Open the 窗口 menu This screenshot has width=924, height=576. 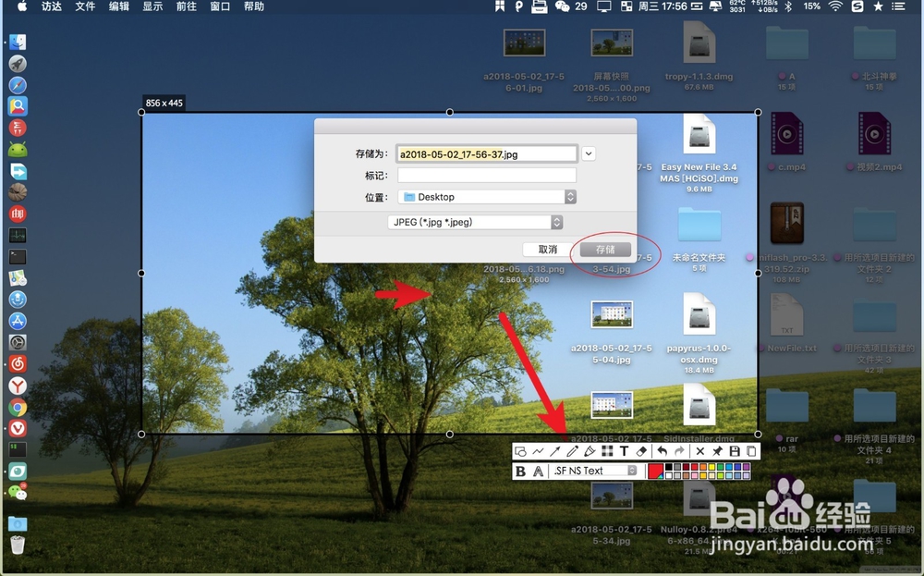[x=220, y=6]
